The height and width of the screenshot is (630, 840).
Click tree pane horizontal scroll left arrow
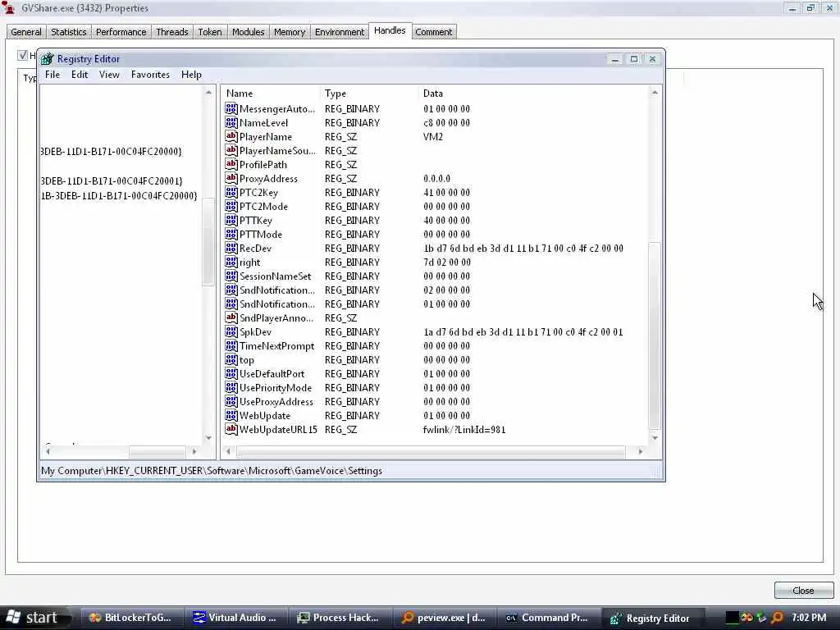click(x=48, y=452)
